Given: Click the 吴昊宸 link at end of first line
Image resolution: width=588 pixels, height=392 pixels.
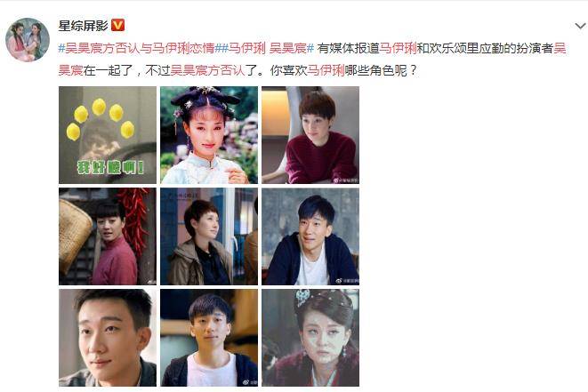Looking at the screenshot, I should pos(560,48).
